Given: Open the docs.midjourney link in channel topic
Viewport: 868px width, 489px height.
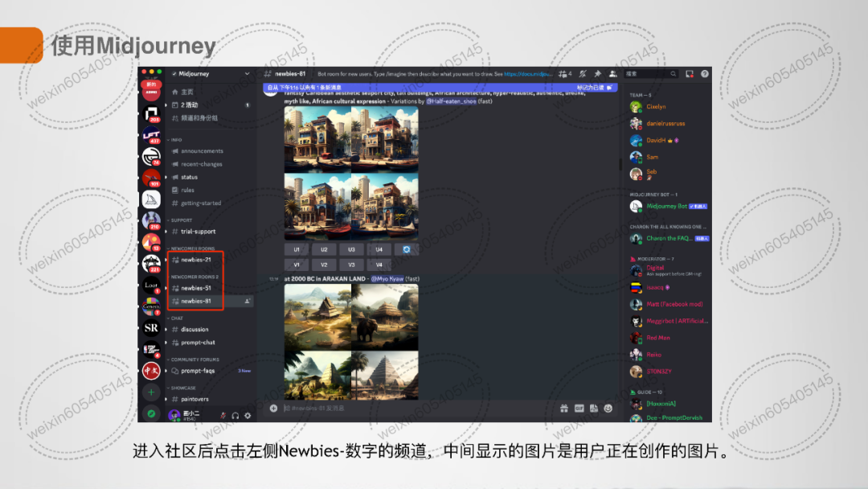Looking at the screenshot, I should (528, 74).
